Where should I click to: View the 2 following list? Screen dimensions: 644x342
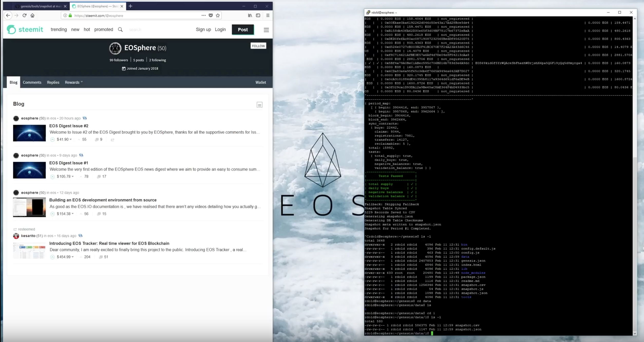(x=157, y=60)
